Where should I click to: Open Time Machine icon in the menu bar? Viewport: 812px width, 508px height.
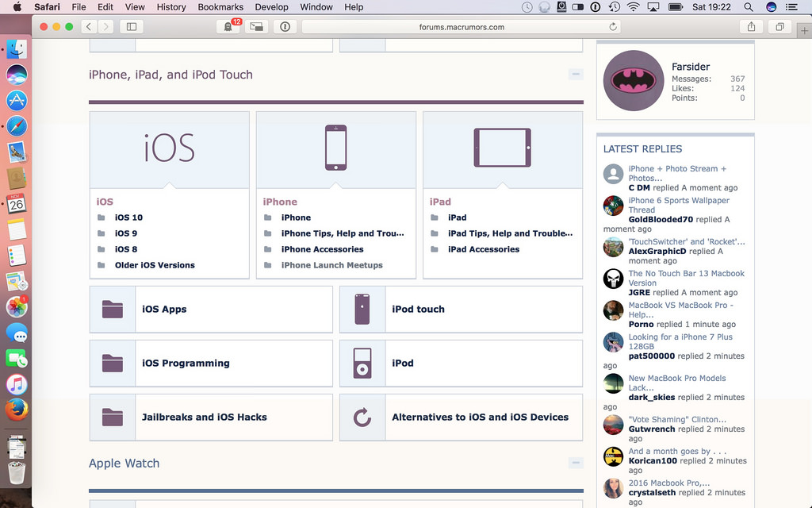[615, 7]
